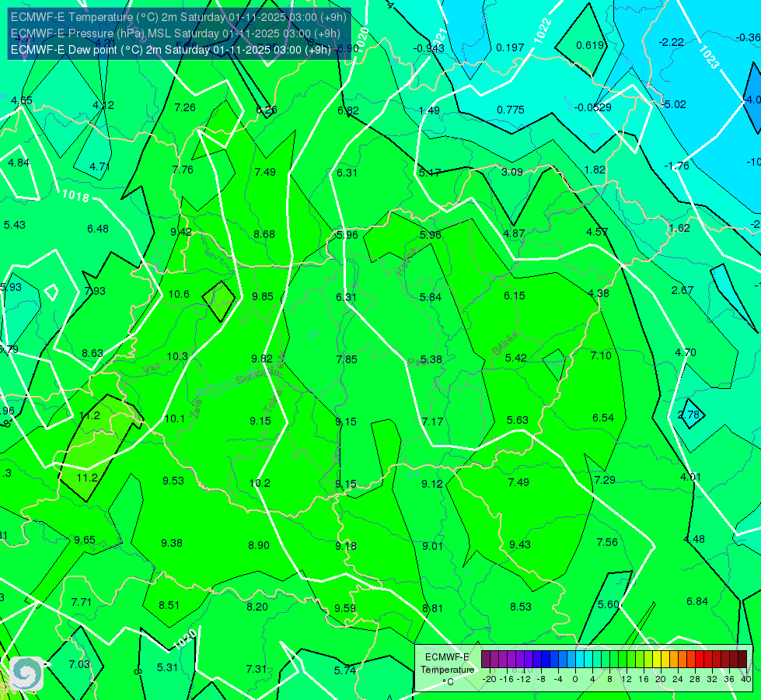Click the 8.51 temperature value

click(x=169, y=605)
